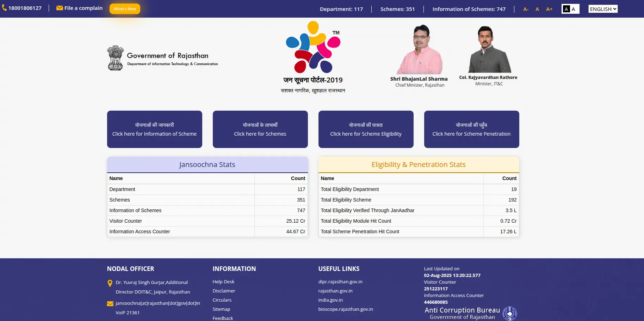Click the Government of Rajasthan emblem logo
Image resolution: width=644 pixels, height=321 pixels.
pos(116,58)
